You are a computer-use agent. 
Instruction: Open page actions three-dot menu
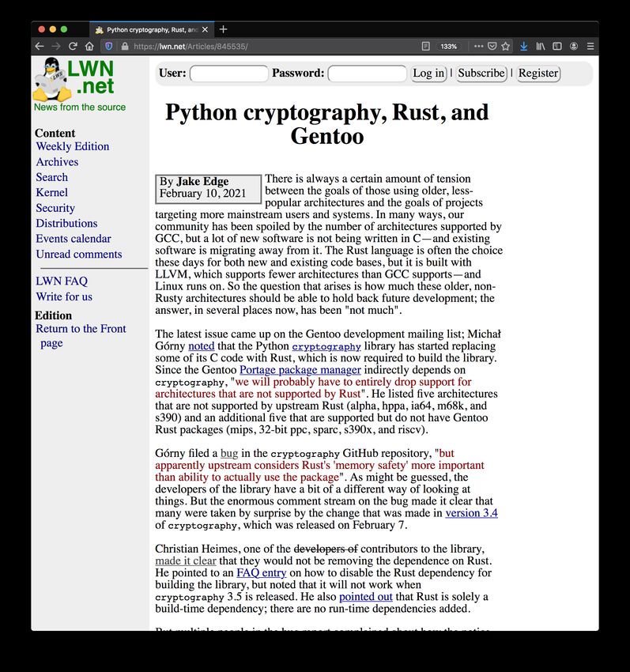point(478,47)
